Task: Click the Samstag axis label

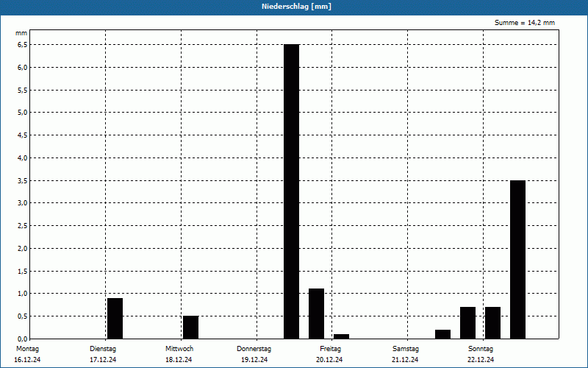Action: pos(406,349)
